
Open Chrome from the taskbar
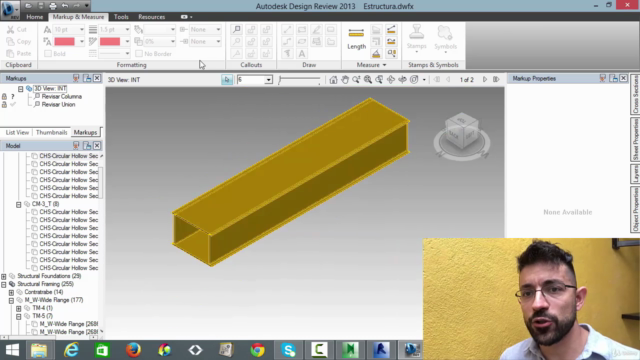[x=258, y=350]
